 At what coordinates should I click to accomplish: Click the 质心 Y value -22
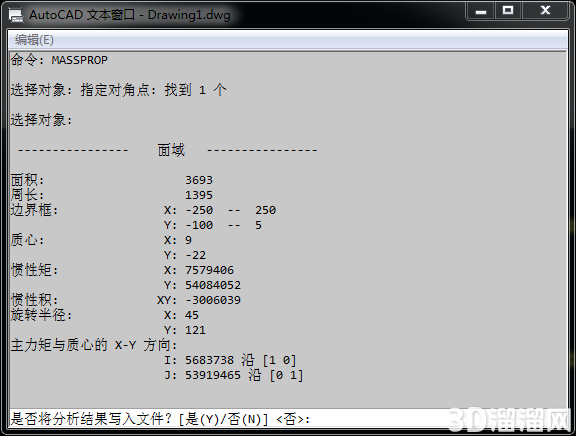(x=195, y=255)
